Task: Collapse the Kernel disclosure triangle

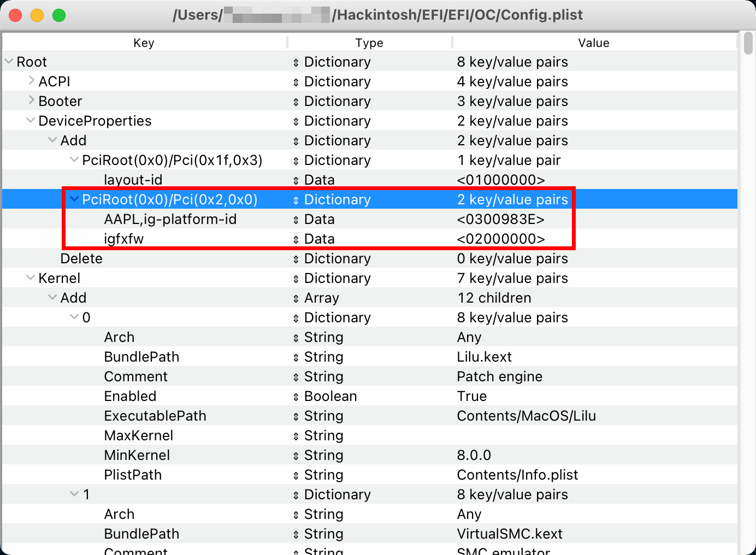Action: [31, 278]
